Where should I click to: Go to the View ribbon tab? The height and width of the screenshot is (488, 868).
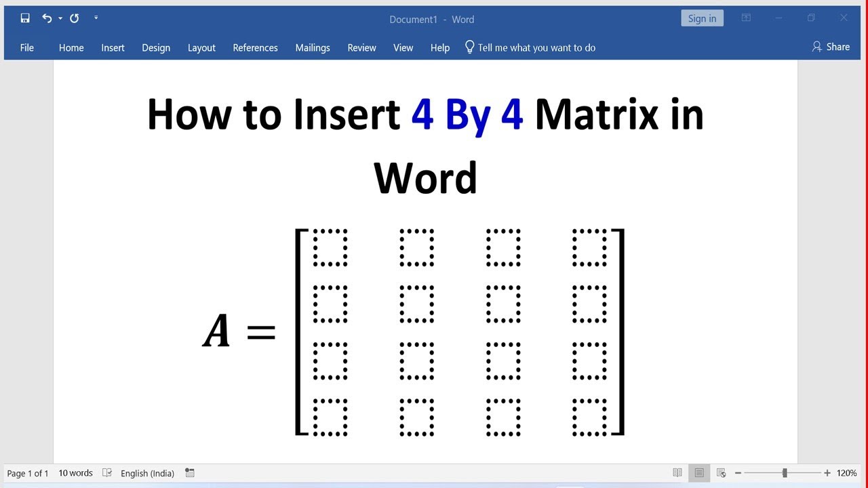tap(403, 47)
